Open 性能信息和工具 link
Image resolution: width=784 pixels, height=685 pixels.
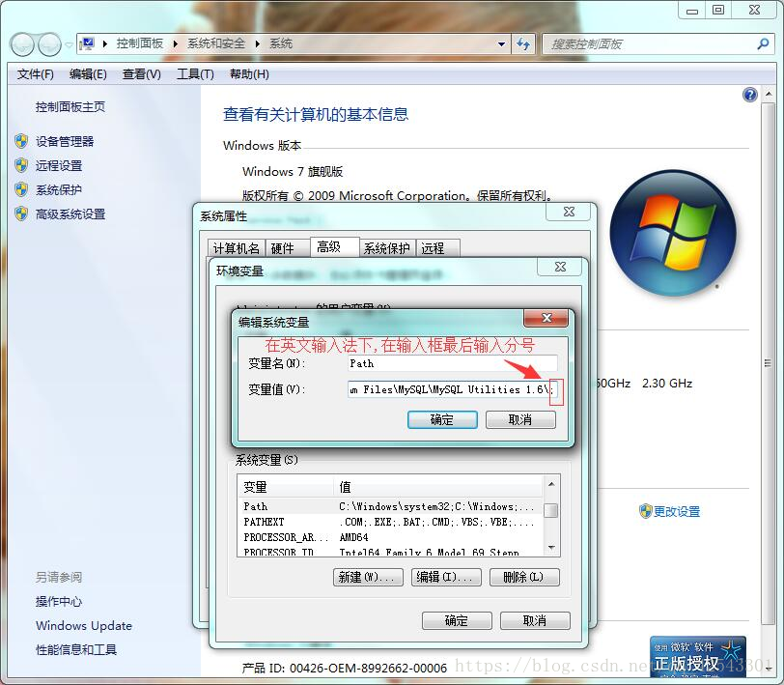pos(76,649)
